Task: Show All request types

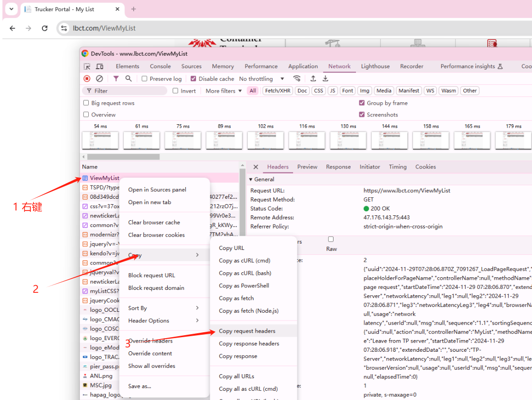Action: coord(253,91)
